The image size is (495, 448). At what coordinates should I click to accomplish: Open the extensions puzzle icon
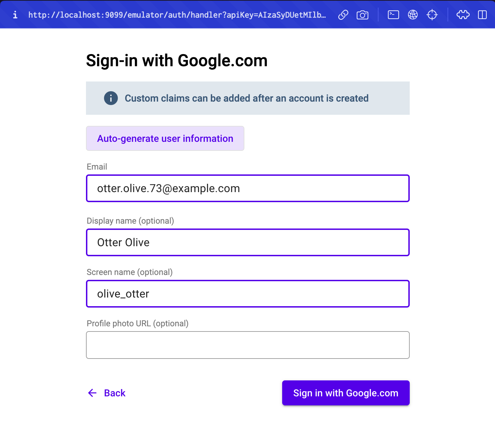coord(463,15)
